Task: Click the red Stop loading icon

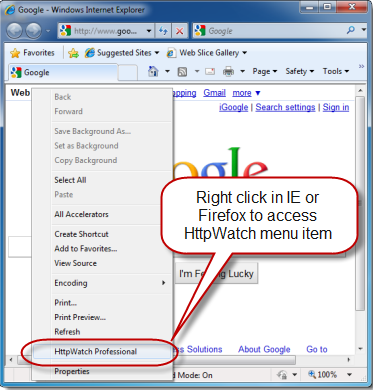Action: (x=180, y=31)
